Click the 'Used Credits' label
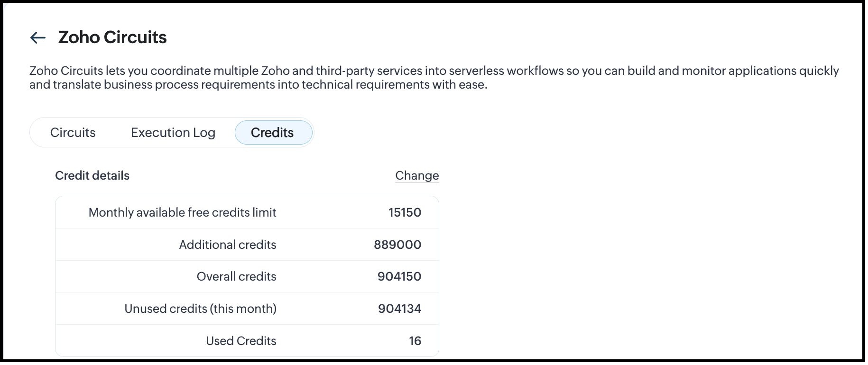Viewport: 868px width, 365px height. coord(241,341)
